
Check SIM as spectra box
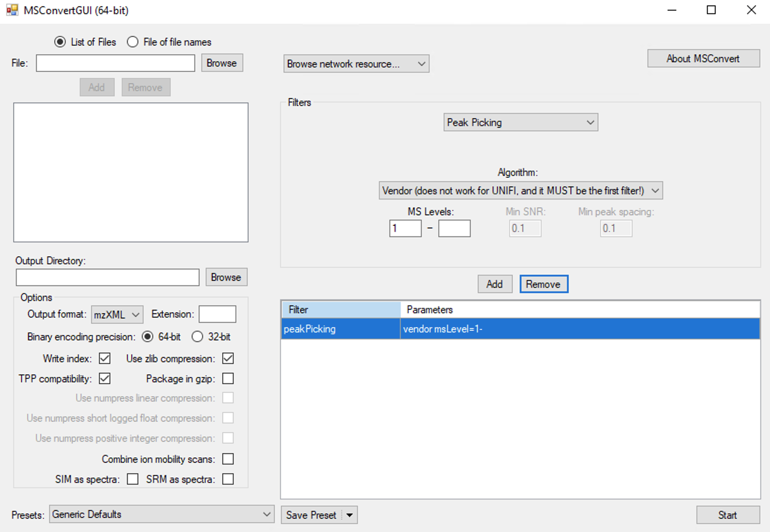coord(133,479)
